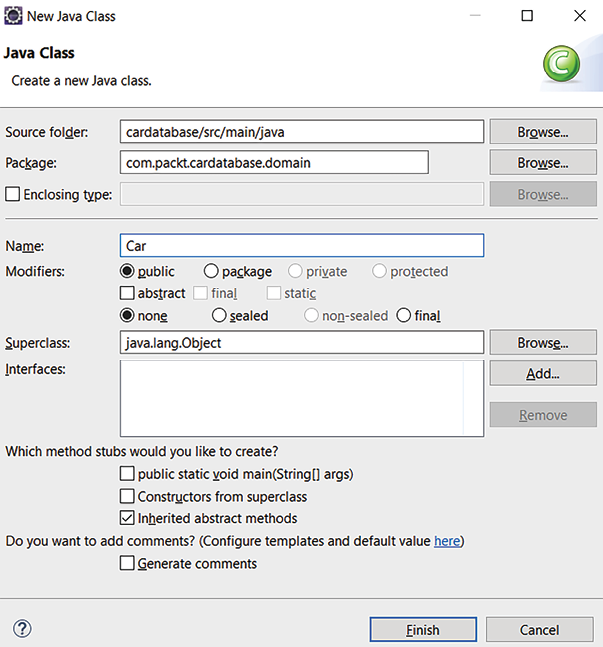Screen dimensions: 603x647
Task: Select the package modifier radio button
Action: 211,271
